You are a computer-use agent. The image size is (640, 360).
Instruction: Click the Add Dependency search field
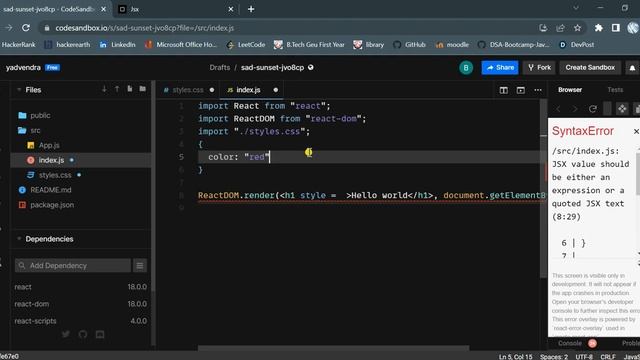click(x=73, y=266)
